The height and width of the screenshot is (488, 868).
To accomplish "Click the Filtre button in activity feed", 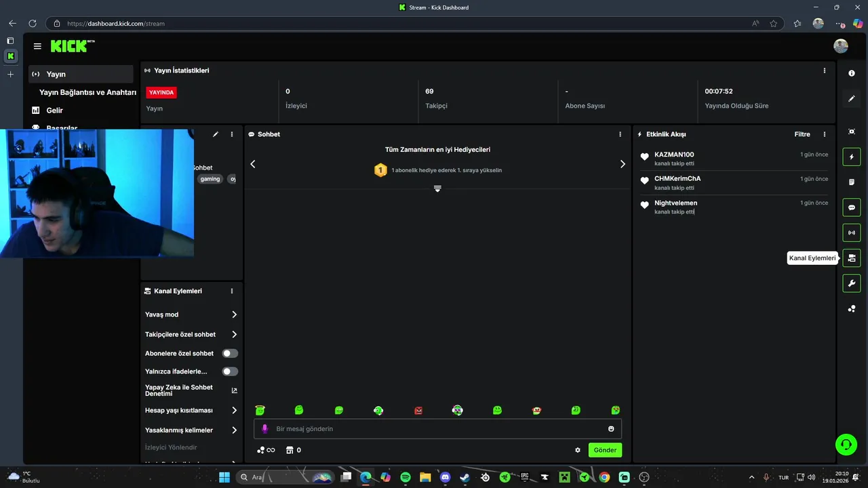I will click(802, 134).
